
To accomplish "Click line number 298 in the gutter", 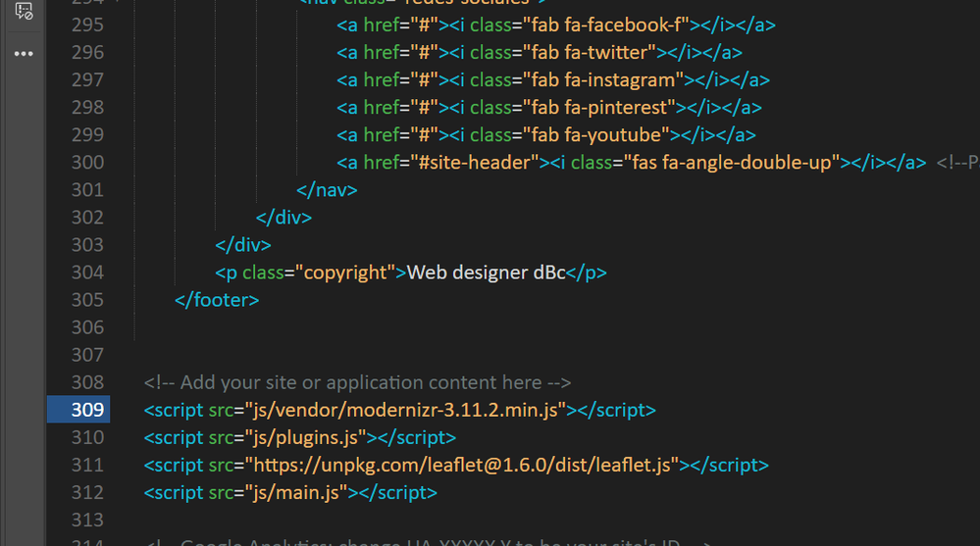I will click(x=87, y=108).
